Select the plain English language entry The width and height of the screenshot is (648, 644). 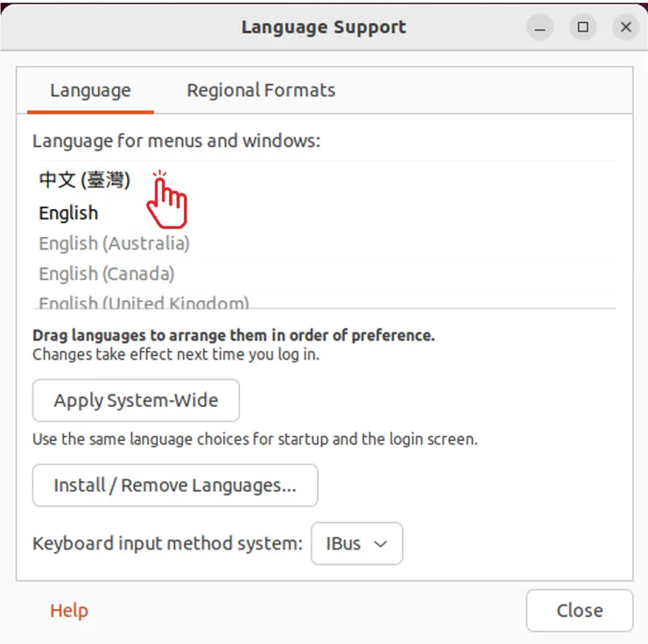(x=68, y=213)
